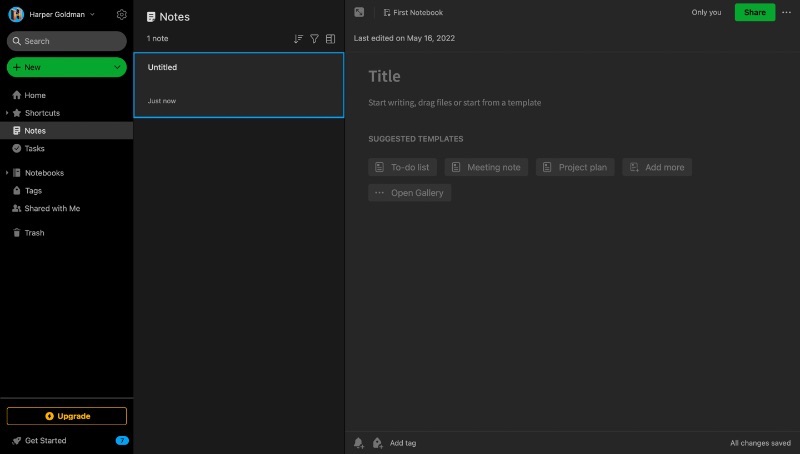The width and height of the screenshot is (800, 454).
Task: Click the note Title field
Action: [x=385, y=77]
